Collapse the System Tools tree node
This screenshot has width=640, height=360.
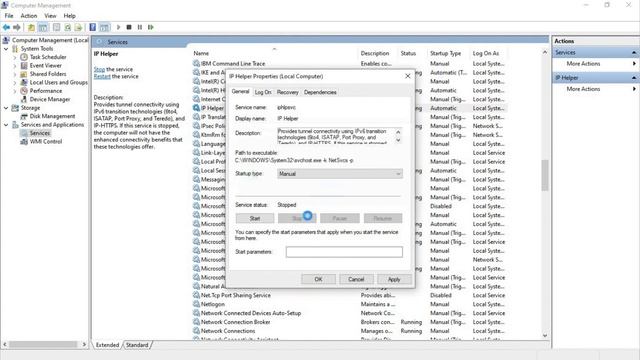click(6, 49)
